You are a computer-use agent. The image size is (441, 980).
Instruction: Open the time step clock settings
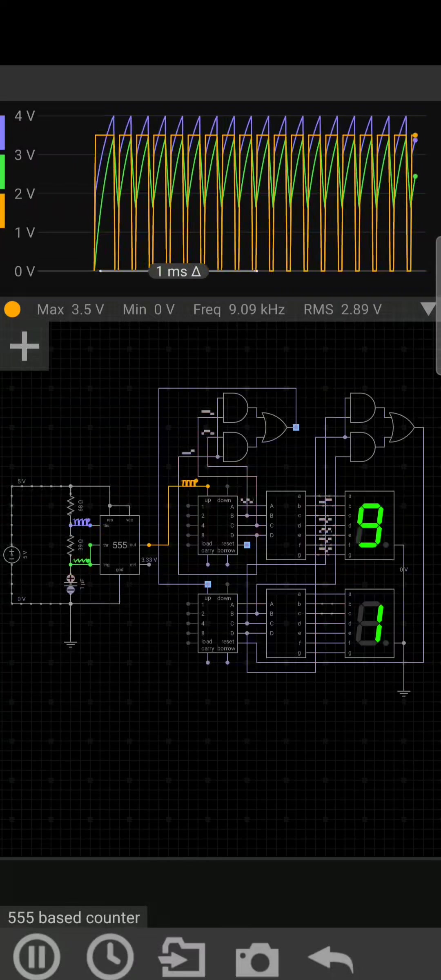click(x=110, y=957)
